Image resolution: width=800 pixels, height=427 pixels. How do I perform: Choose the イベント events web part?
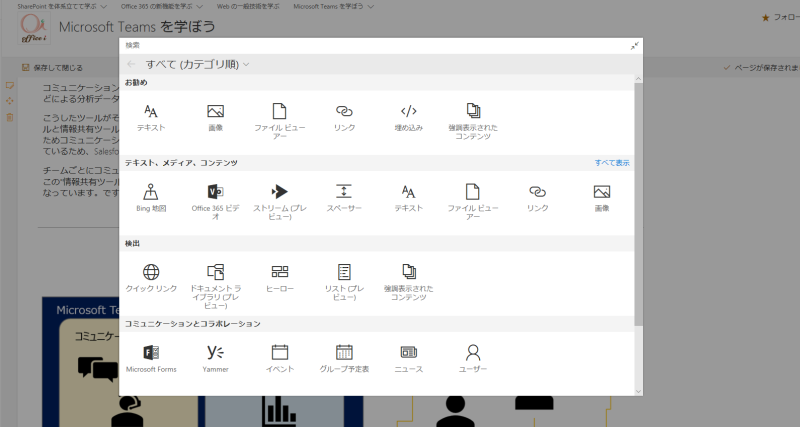point(280,359)
